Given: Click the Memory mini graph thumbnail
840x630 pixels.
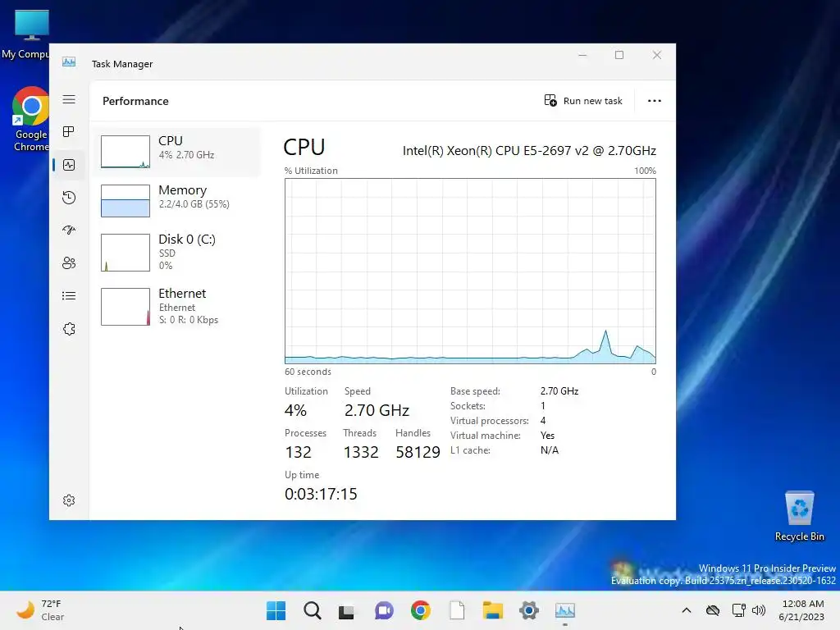Looking at the screenshot, I should 126,201.
